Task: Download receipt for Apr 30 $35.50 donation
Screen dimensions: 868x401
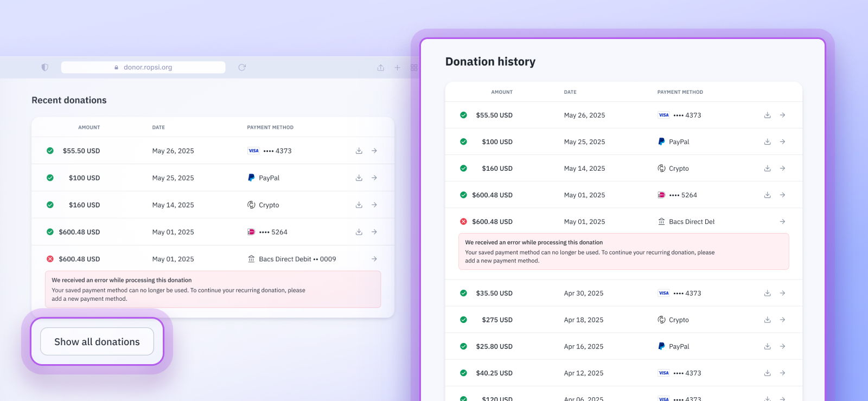Action: (x=767, y=293)
